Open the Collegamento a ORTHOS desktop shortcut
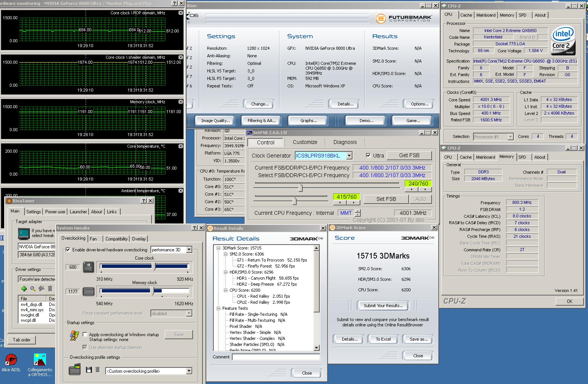This screenshot has width=588, height=384. click(x=40, y=365)
